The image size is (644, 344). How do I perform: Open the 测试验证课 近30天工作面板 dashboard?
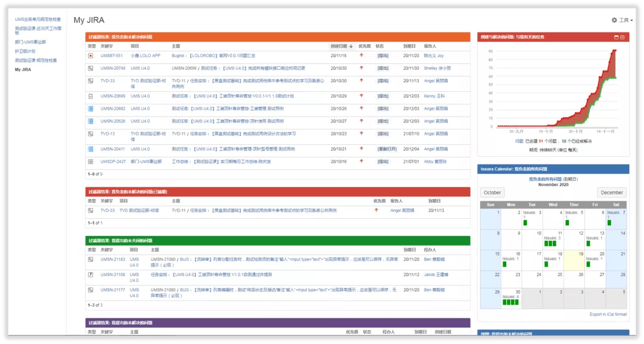pyautogui.click(x=38, y=30)
